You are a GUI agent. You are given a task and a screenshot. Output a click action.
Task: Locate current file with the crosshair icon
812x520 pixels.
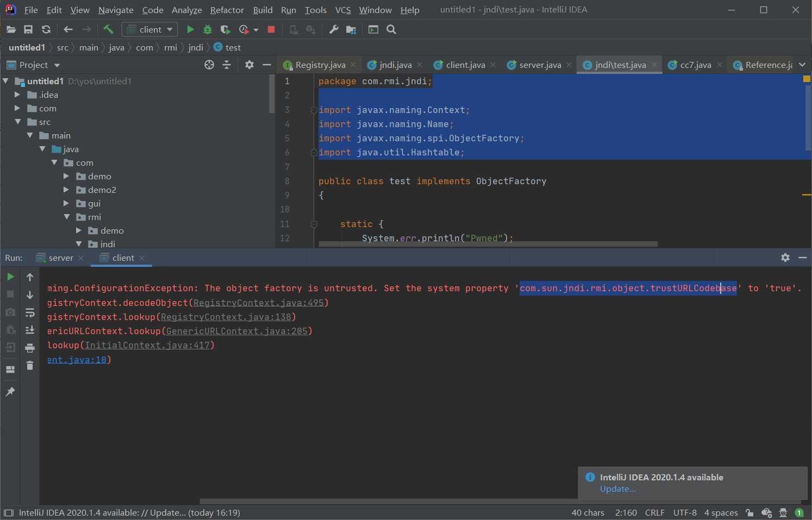209,65
